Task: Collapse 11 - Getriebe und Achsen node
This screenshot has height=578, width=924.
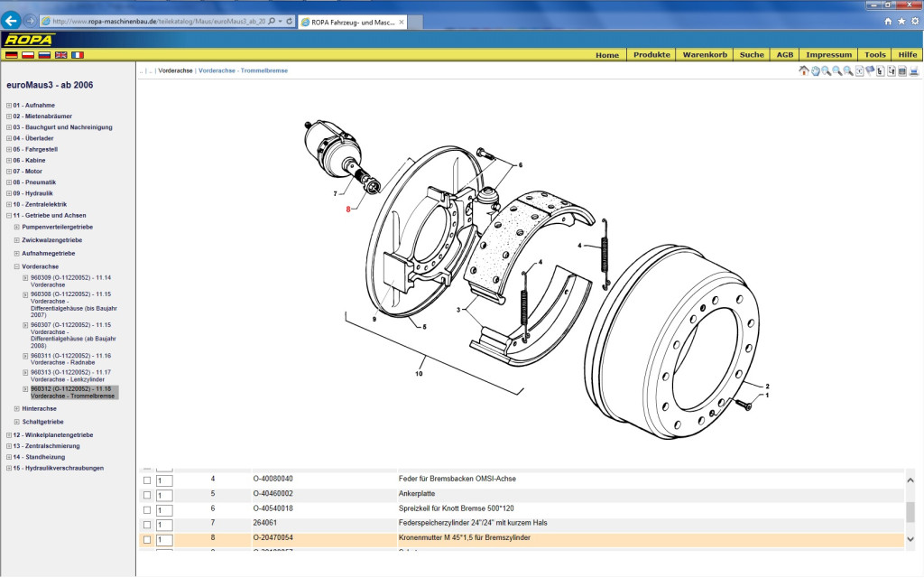Action: click(9, 215)
